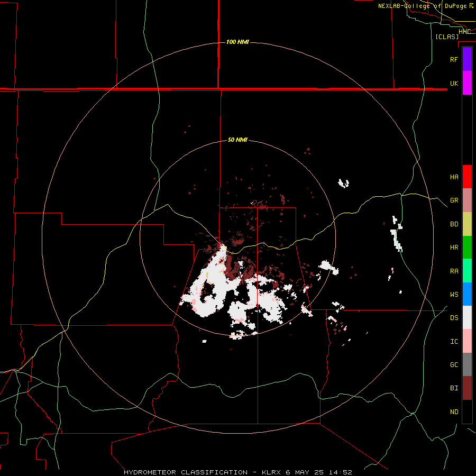Click the white DS legend swatch
This screenshot has width=476, height=476.
(467, 317)
